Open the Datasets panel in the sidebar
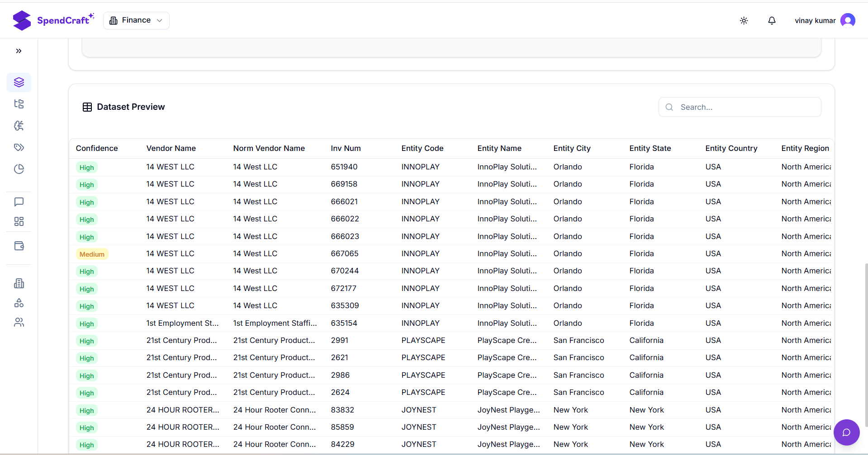This screenshot has height=455, width=868. [19, 82]
